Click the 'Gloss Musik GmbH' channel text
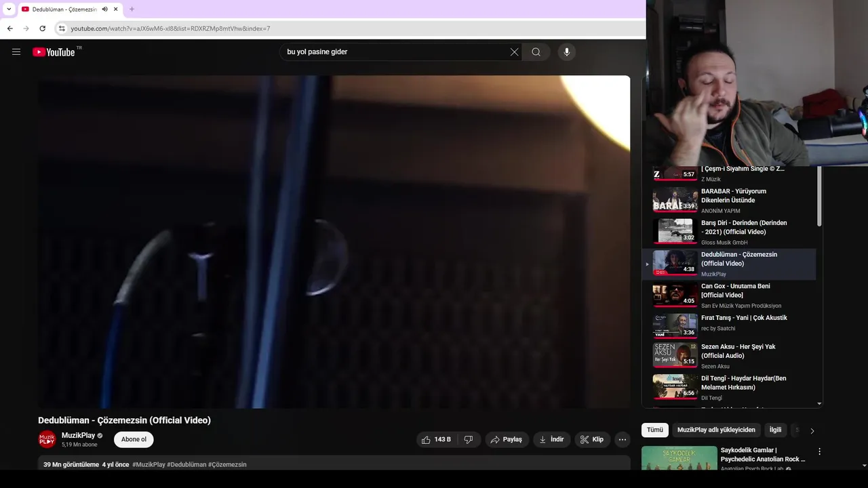Image resolution: width=868 pixels, height=488 pixels. point(724,243)
